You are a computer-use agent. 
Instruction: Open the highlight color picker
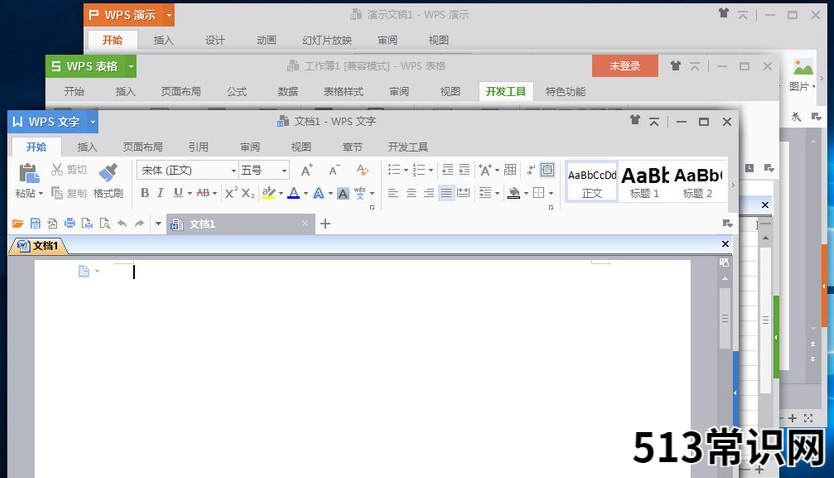269,193
